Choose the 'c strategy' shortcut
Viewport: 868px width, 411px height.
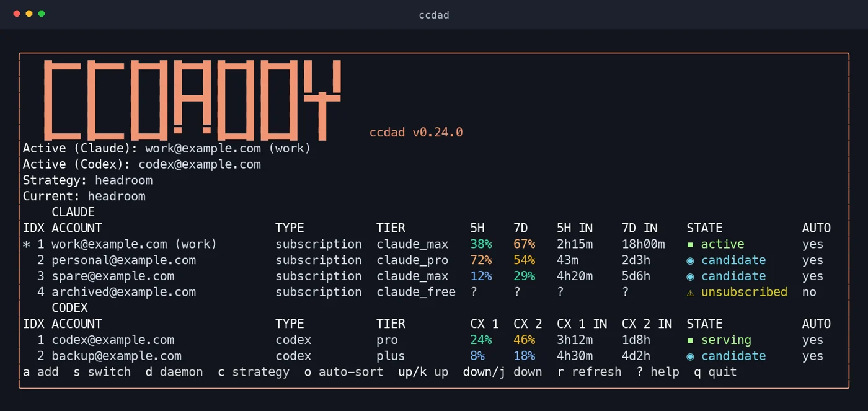click(254, 372)
